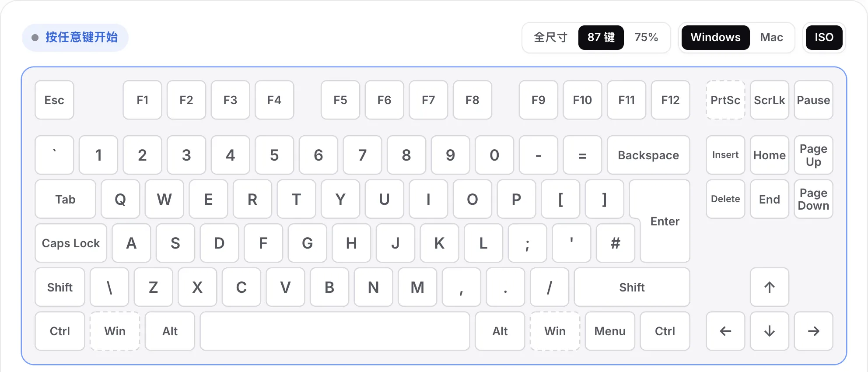Click the 按任意键开始 status pill
Viewport: 868px width, 372px height.
click(75, 37)
